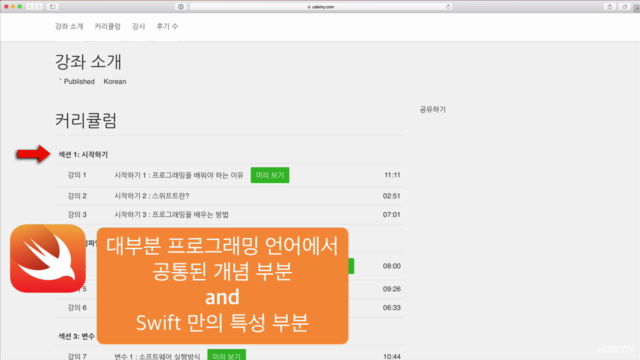Open the Share icon in Safari toolbar
Viewport: 640px width, 360px height.
(x=610, y=7)
